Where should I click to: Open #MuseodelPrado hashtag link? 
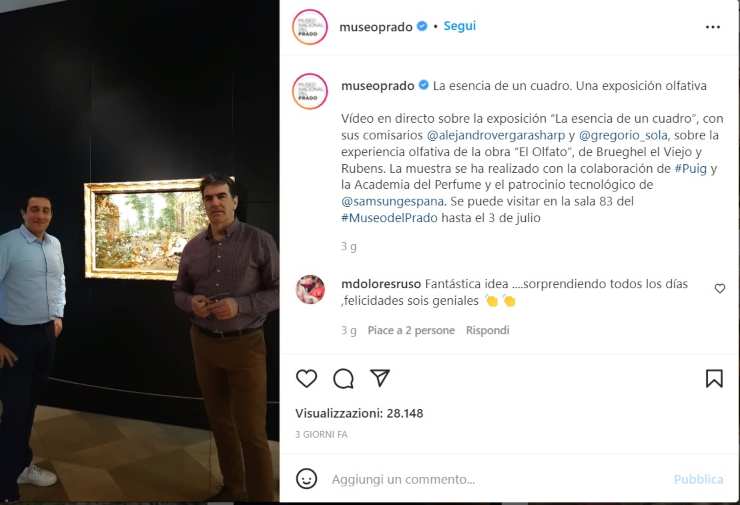click(389, 218)
